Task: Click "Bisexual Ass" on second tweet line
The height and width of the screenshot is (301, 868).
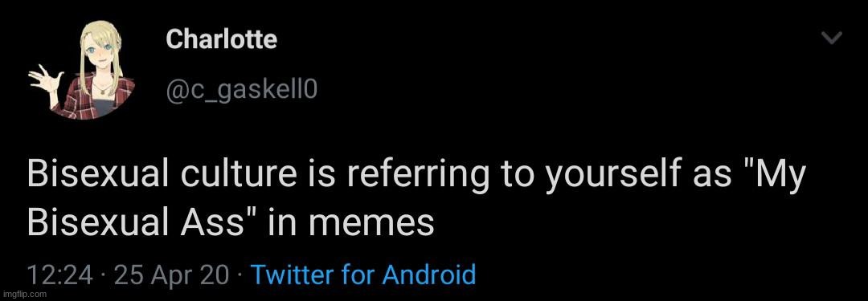Action: coord(145,223)
